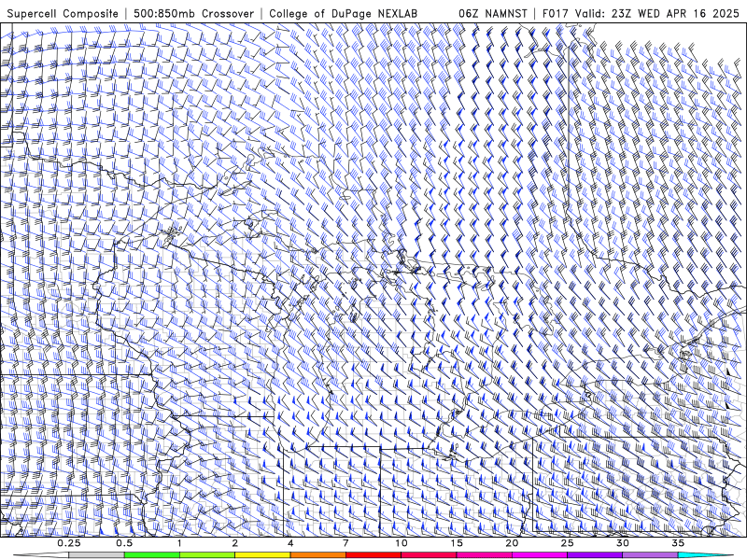Click the legend value 2
747x560 pixels.
235,543
